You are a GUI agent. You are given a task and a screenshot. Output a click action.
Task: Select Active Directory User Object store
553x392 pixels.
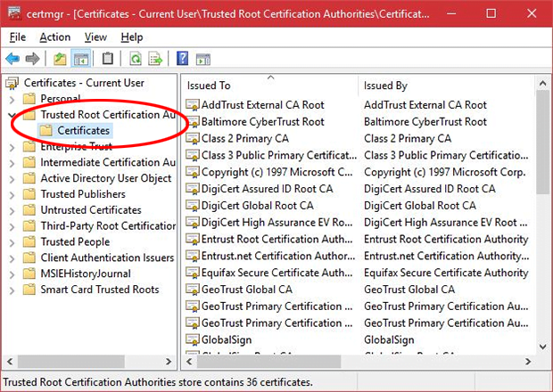click(x=106, y=178)
